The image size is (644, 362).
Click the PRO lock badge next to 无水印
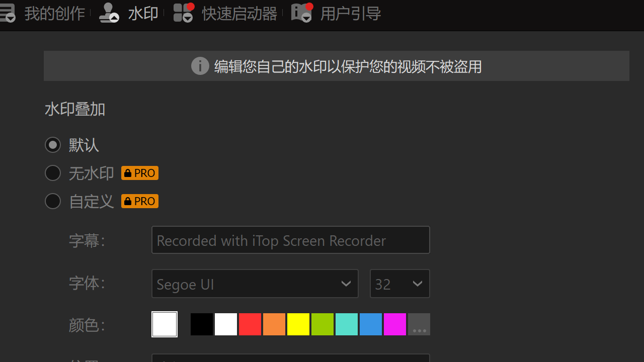139,172
